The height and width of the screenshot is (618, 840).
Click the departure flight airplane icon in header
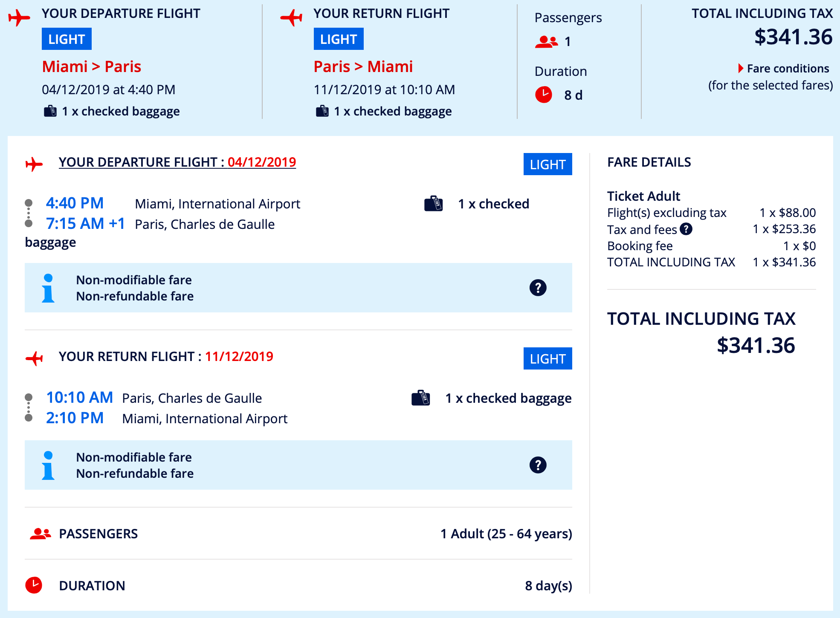click(x=19, y=17)
